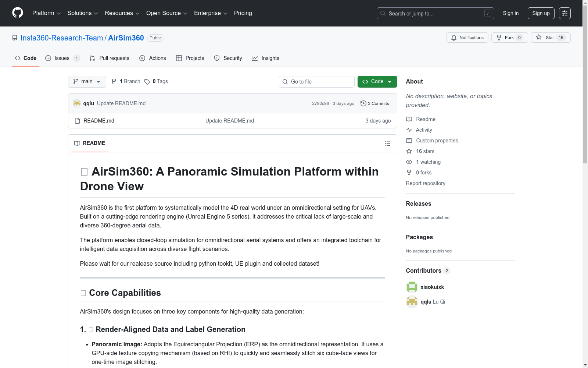588x368 pixels.
Task: Open the AirSim360 repository name link
Action: pyautogui.click(x=126, y=38)
